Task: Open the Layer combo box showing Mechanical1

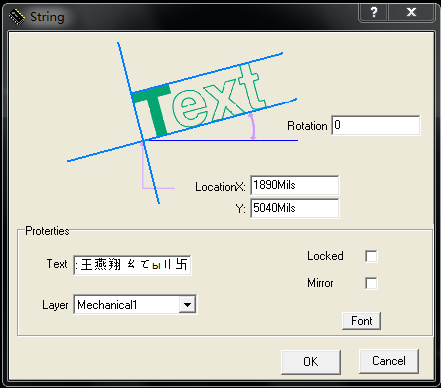Action: click(x=135, y=304)
